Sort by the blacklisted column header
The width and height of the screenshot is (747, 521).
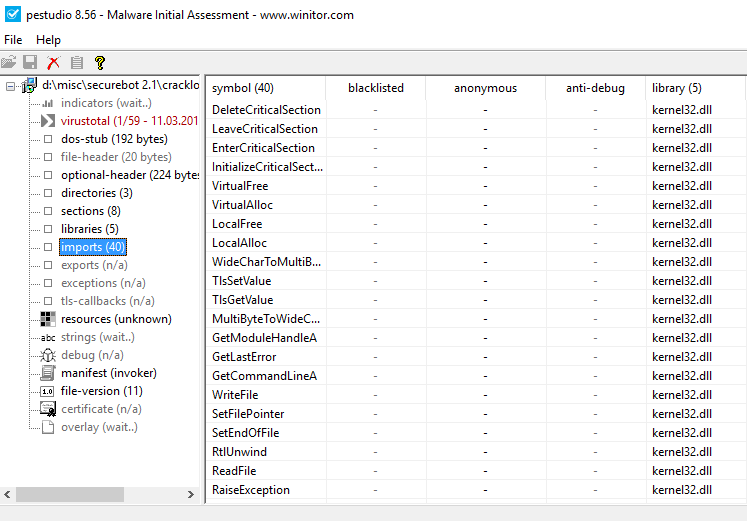(x=375, y=88)
